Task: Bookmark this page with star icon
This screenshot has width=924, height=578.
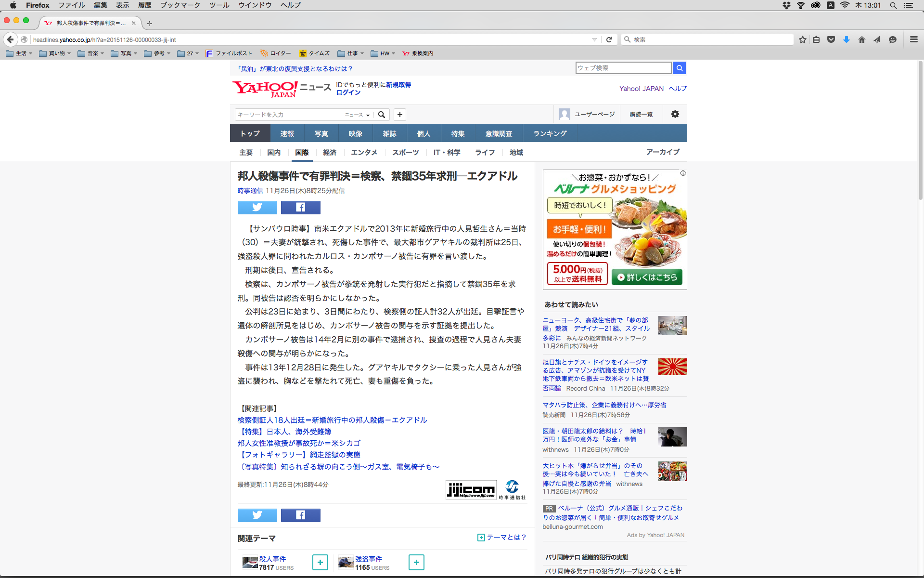Action: (802, 39)
